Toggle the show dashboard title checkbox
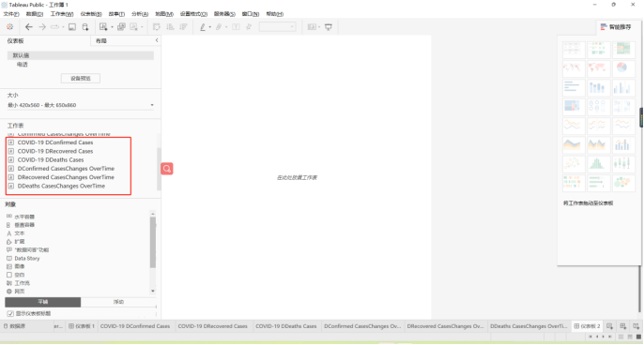The image size is (644, 345). 10,313
